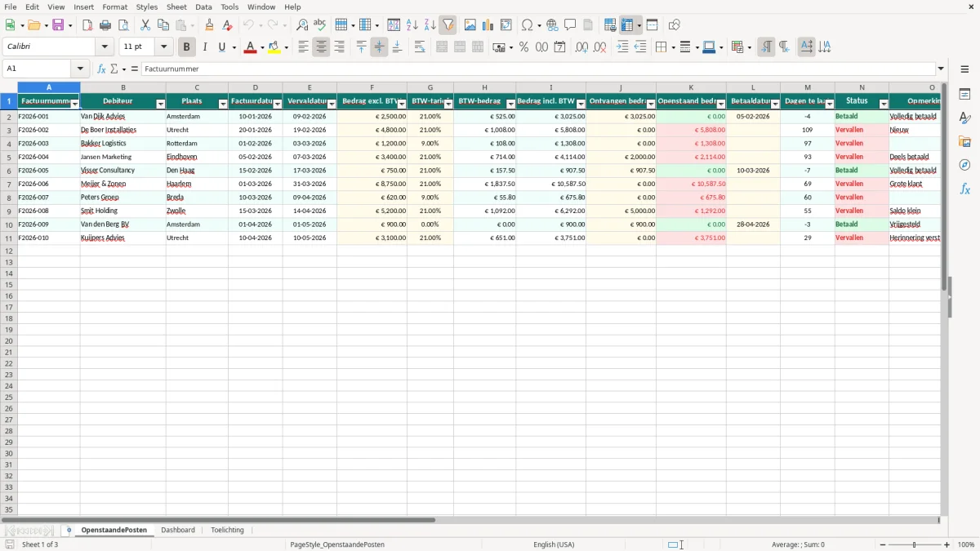The image size is (980, 551).
Task: Expand the formula bar arrow
Action: pyautogui.click(x=941, y=69)
